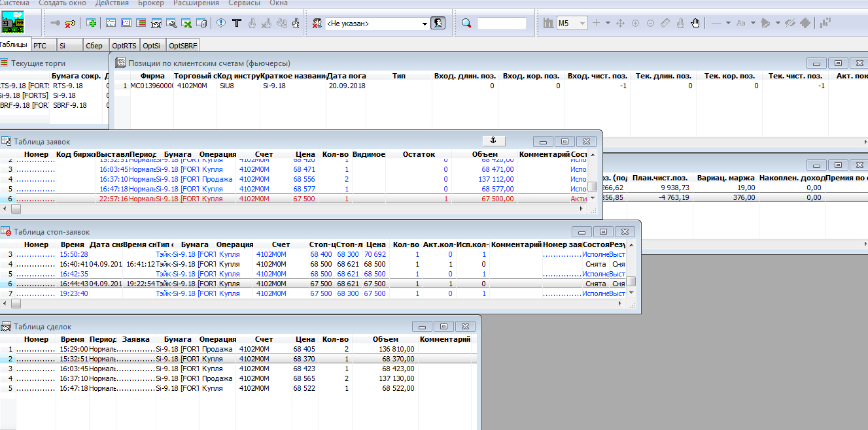
Task: Click the bold T toolbar icon
Action: (x=237, y=24)
